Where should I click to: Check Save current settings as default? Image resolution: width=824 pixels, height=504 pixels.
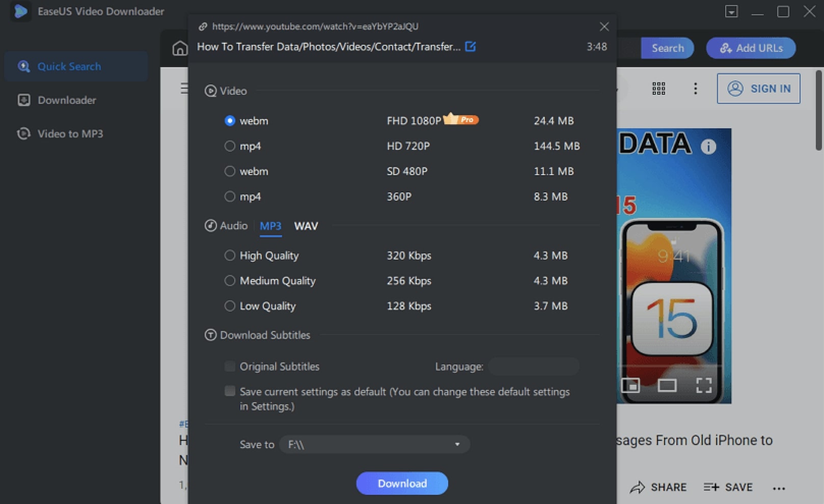point(230,391)
